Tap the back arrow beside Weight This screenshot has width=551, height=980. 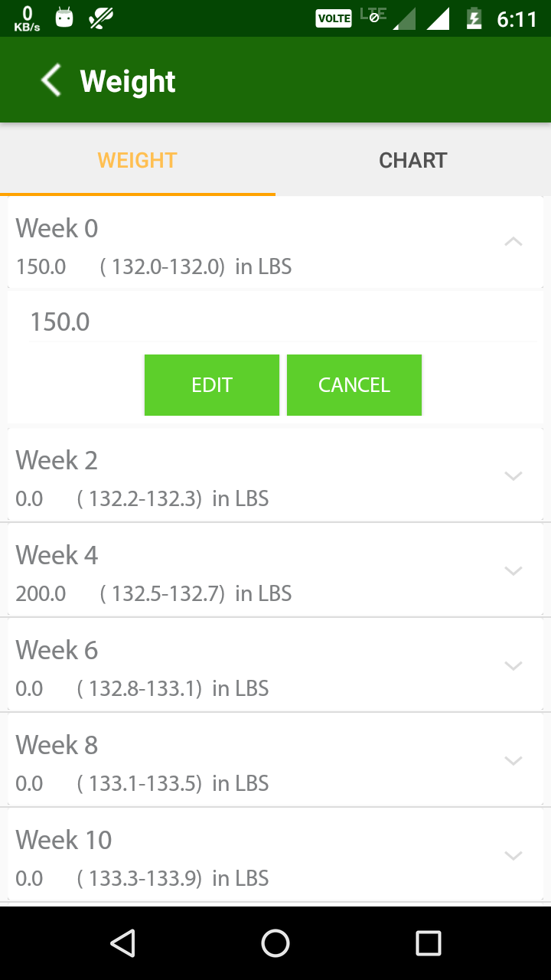click(x=51, y=80)
